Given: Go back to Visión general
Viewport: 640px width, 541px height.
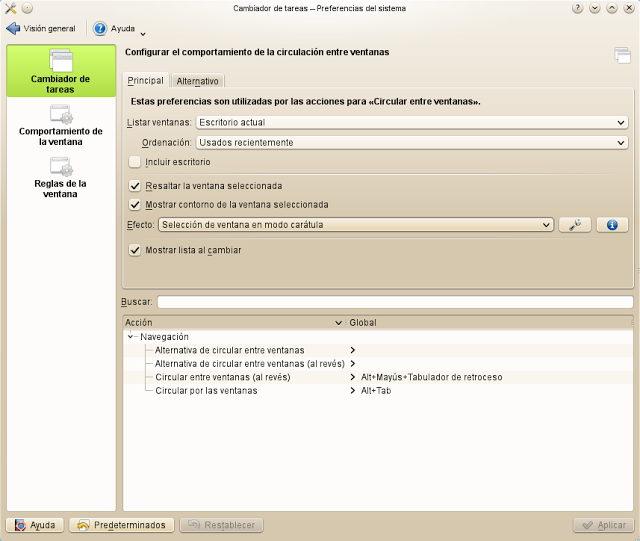Looking at the screenshot, I should (x=41, y=29).
